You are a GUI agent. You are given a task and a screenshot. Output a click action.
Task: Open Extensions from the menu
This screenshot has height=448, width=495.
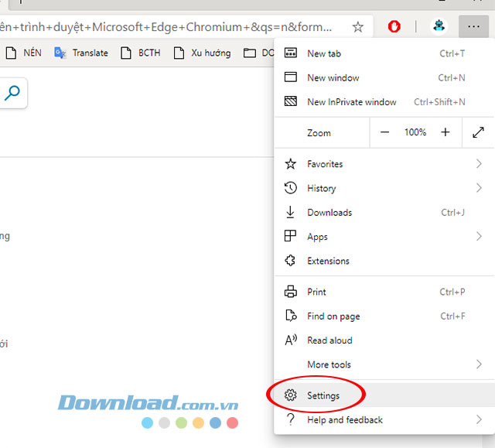[x=328, y=261]
